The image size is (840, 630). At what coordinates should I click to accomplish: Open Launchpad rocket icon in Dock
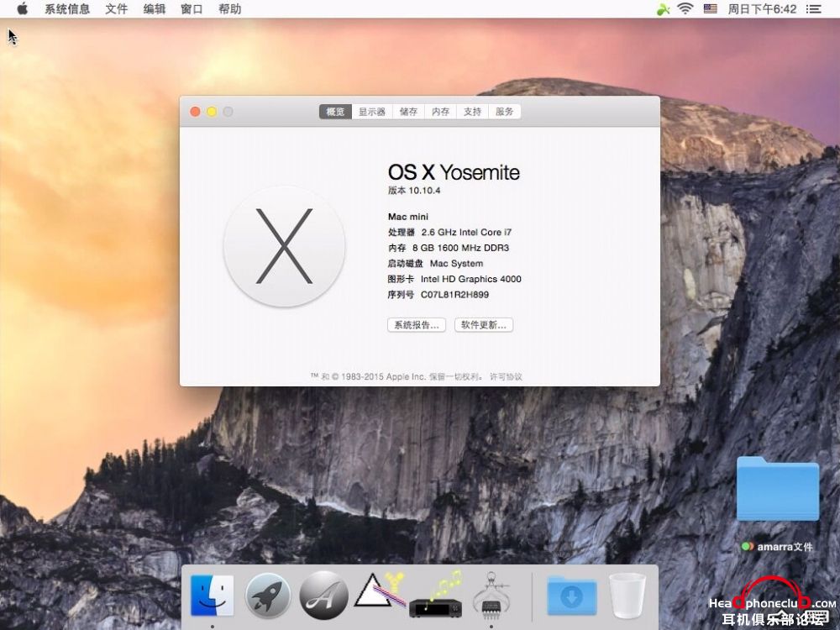(x=268, y=596)
